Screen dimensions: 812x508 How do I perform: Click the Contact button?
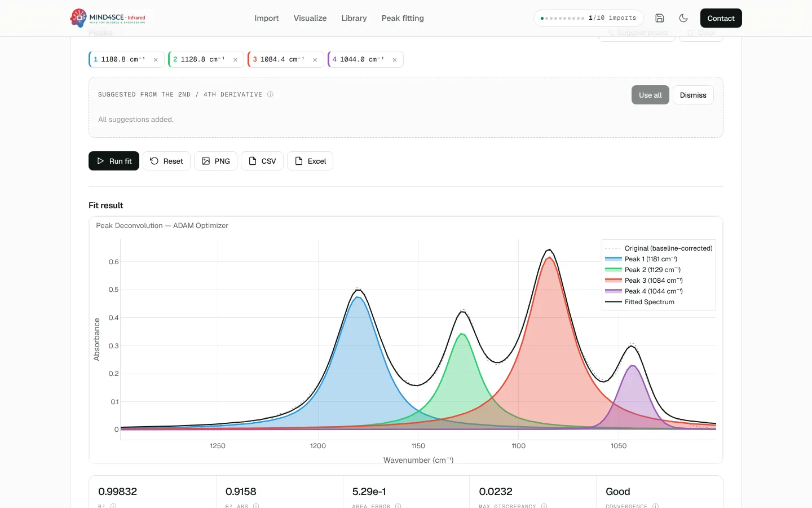pyautogui.click(x=721, y=18)
